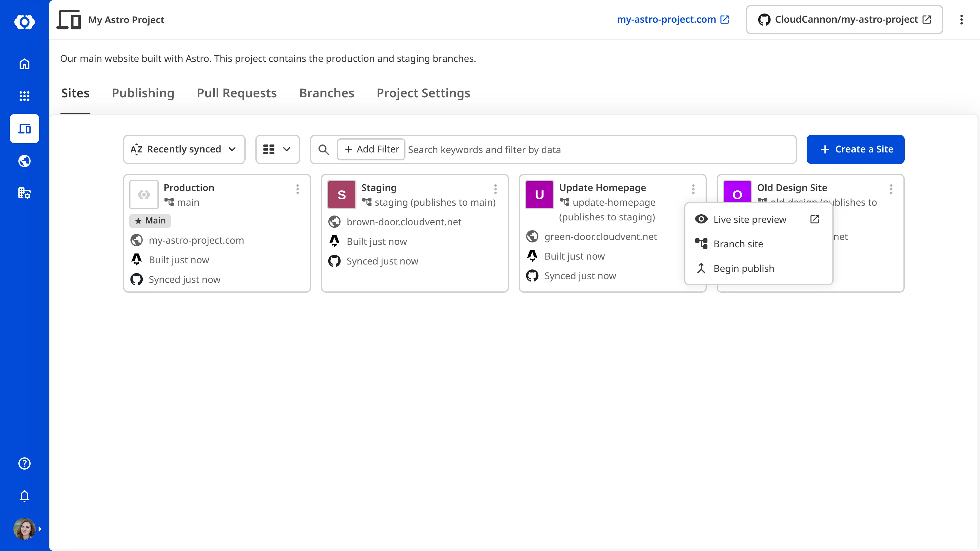Click the Staging 'S' site avatar
Screen dimensions: 980x551
click(342, 195)
